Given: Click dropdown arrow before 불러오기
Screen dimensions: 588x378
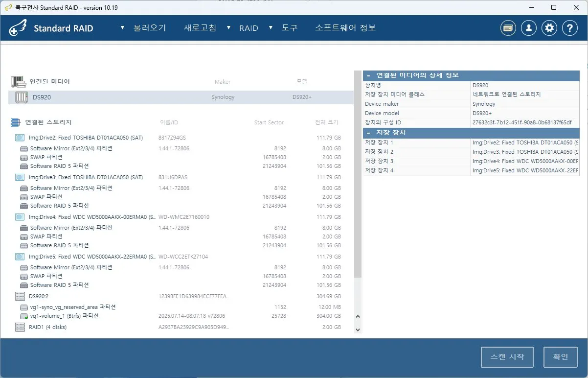Looking at the screenshot, I should [x=123, y=28].
